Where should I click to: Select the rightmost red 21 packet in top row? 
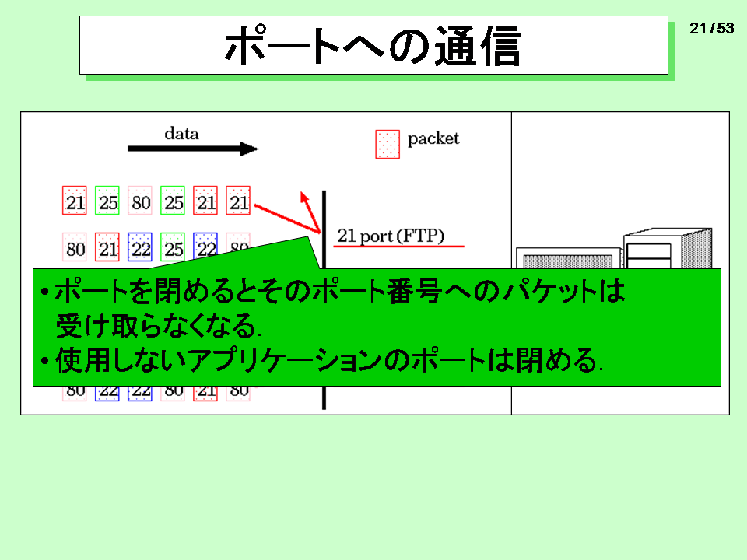[x=238, y=201]
